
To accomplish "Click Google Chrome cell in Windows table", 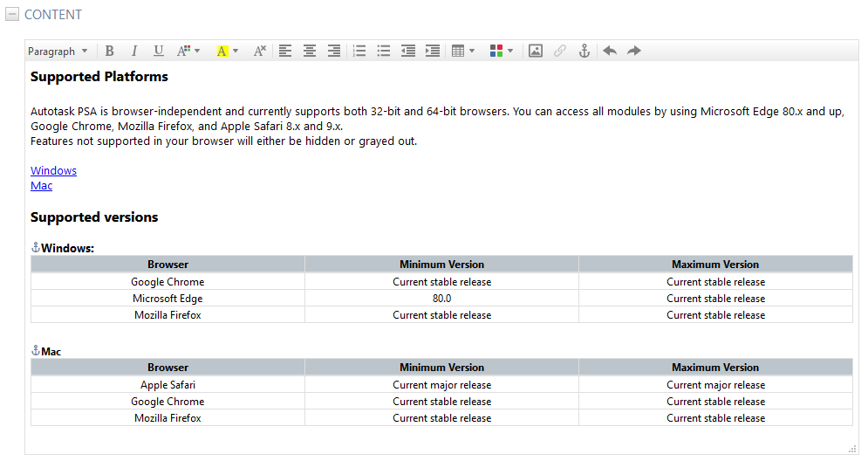I will (167, 282).
